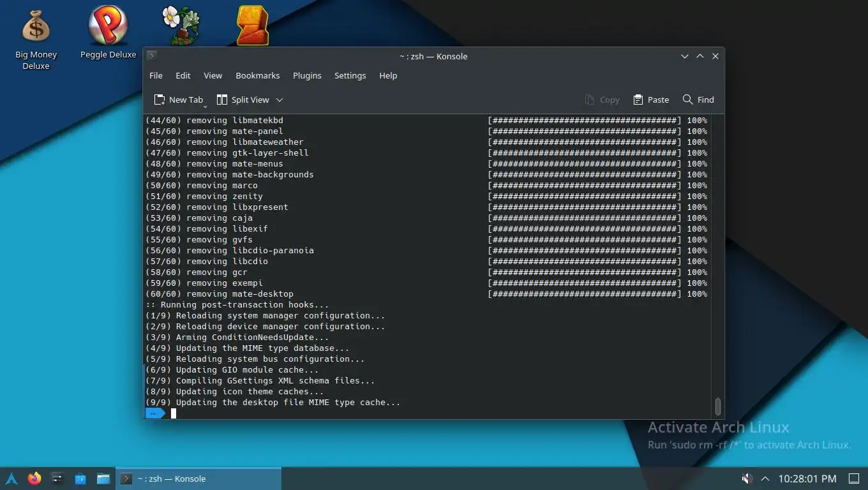This screenshot has width=868, height=490.
Task: Click 'Compiling GSettings XML schema files...' line
Action: point(260,381)
